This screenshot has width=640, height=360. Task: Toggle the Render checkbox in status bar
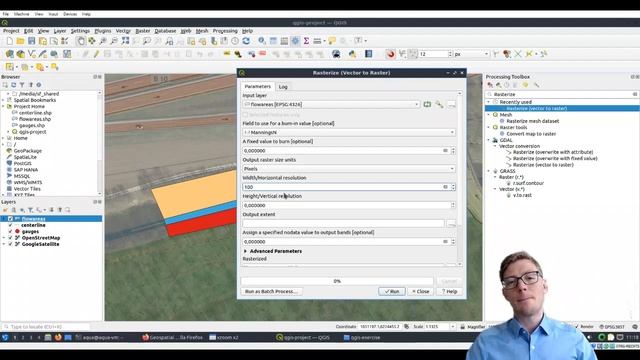(x=577, y=327)
